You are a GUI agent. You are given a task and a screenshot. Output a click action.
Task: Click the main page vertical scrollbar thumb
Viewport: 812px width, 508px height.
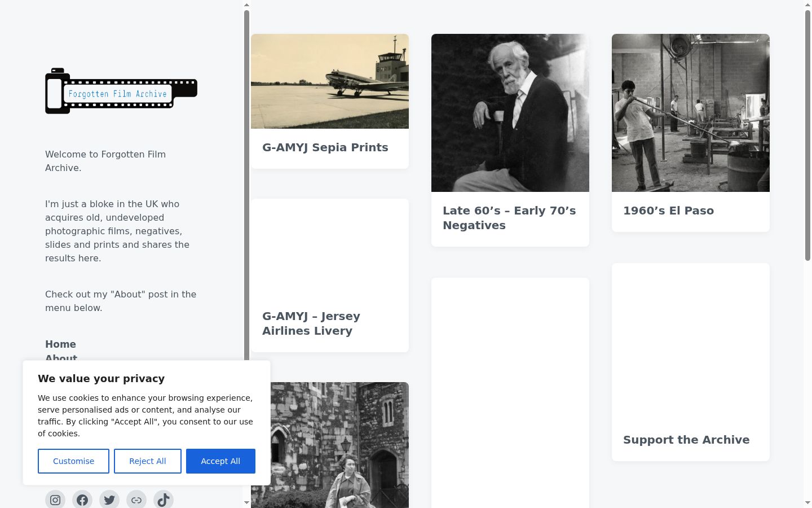point(807,135)
